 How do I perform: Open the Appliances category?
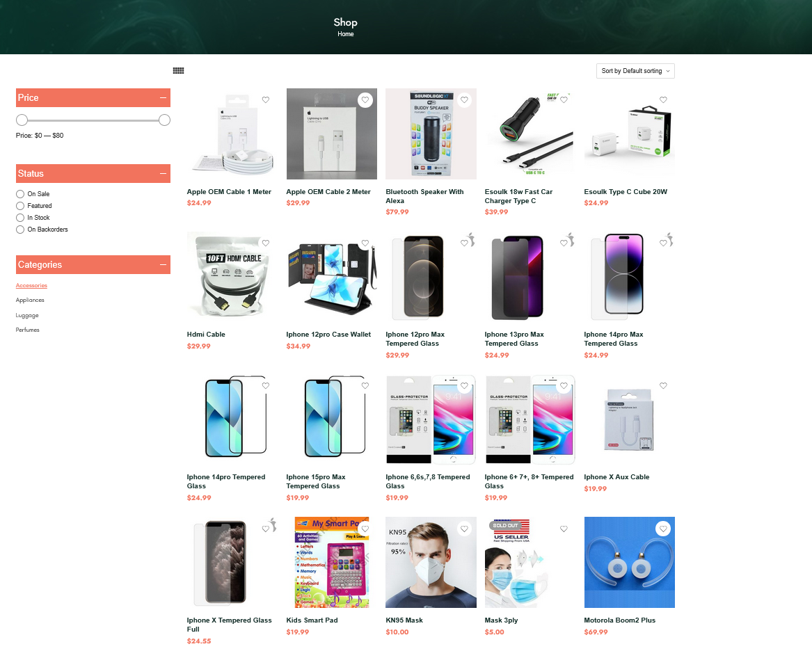tap(30, 300)
